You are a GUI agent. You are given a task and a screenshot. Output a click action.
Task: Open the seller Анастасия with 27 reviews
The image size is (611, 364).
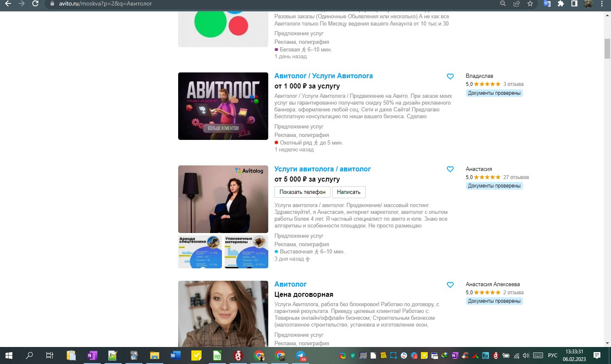tap(479, 169)
